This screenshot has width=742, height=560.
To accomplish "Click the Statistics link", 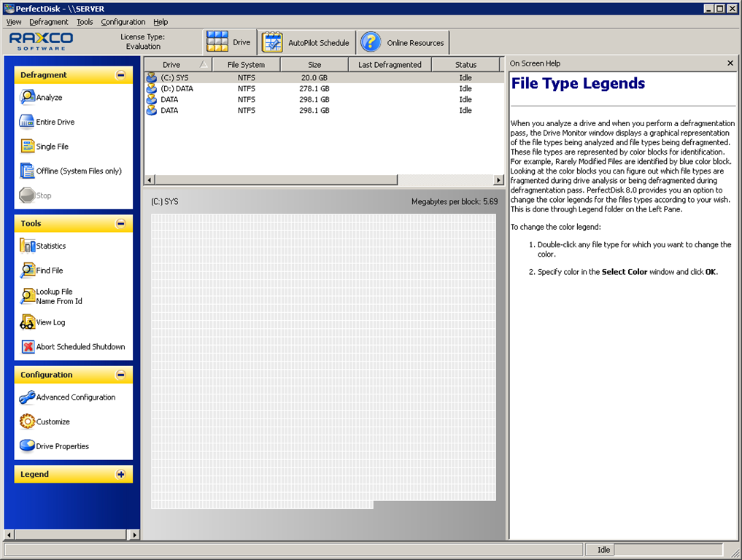I will [51, 246].
